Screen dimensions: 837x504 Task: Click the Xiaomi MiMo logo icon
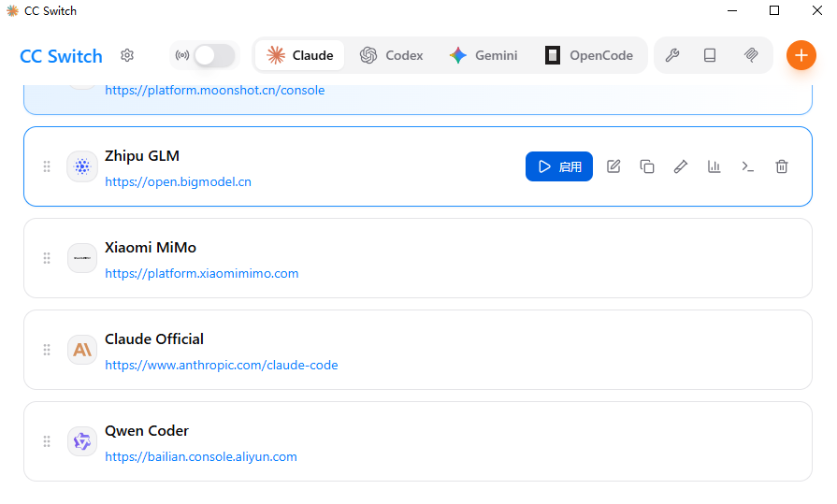[x=82, y=258]
